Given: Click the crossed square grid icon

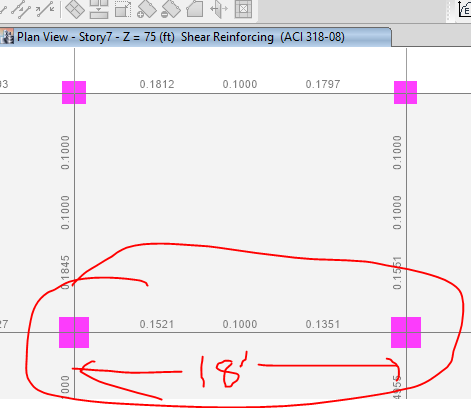Looking at the screenshot, I should pyautogui.click(x=243, y=9).
